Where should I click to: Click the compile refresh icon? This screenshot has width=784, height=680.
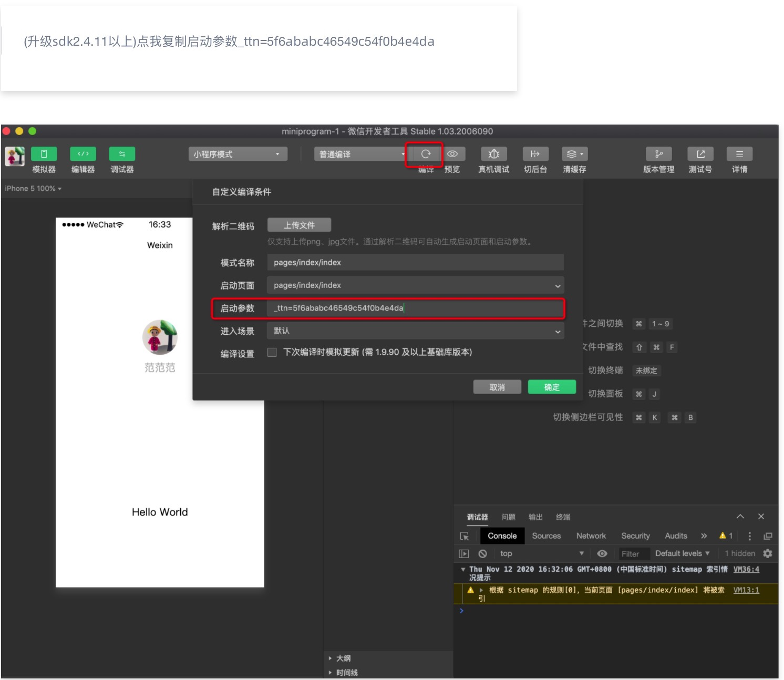(x=426, y=154)
